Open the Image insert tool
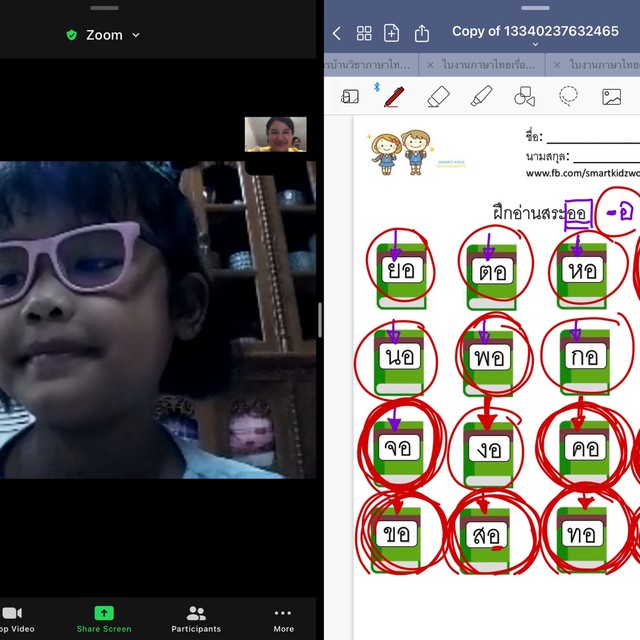This screenshot has height=640, width=640. coord(611,96)
